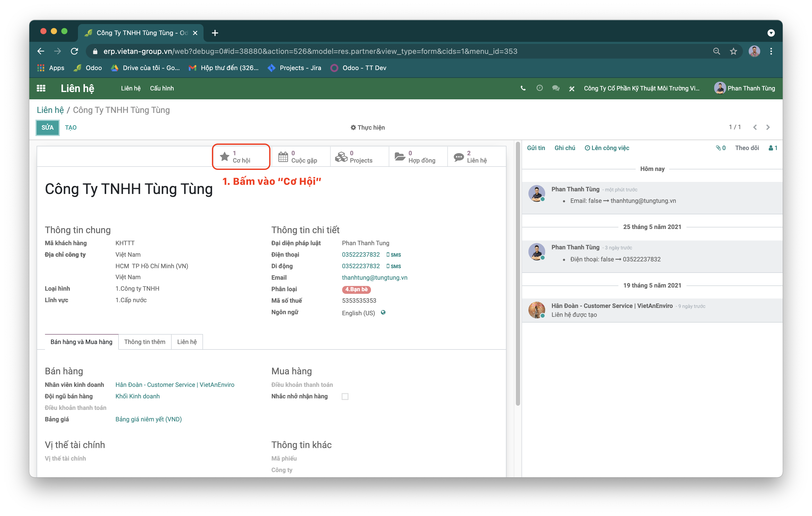Open Cuộc gặp calendar stat button
Screen dimensions: 812x516
pos(301,157)
